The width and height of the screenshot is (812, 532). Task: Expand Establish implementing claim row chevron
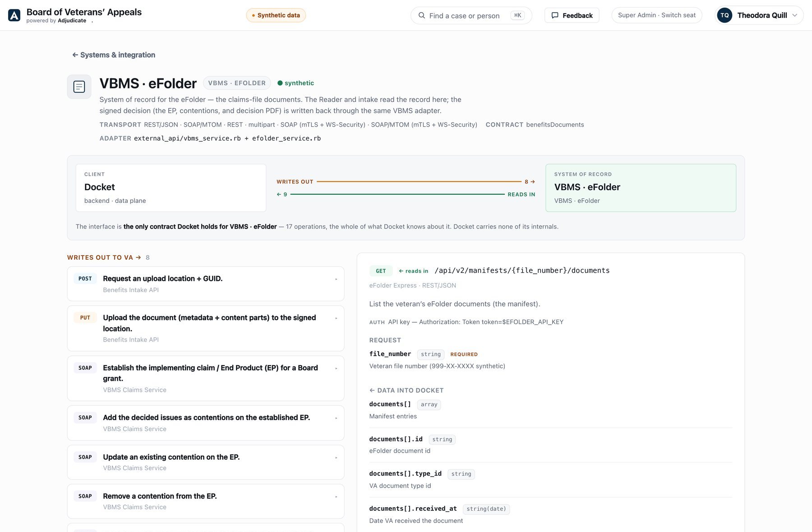click(x=336, y=368)
